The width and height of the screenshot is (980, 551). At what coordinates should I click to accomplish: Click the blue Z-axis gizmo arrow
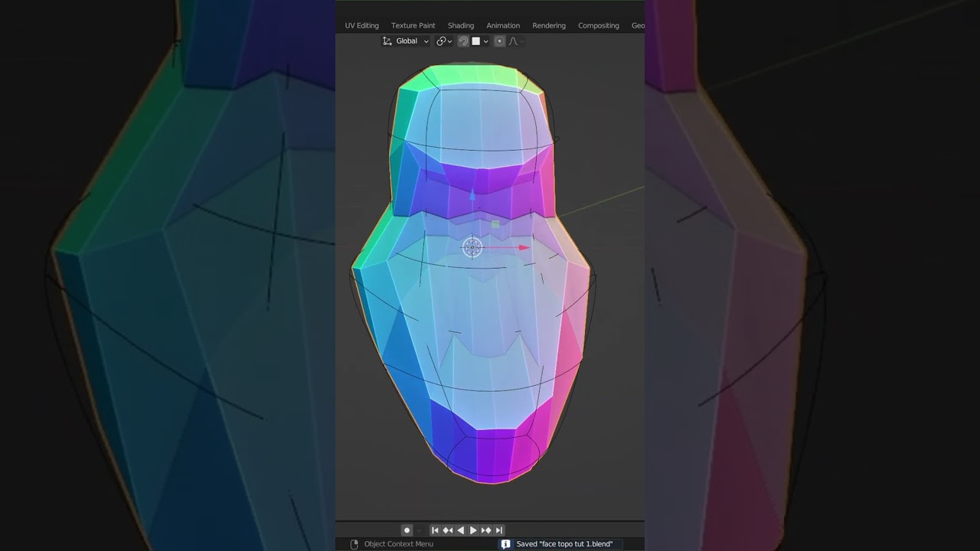(472, 196)
